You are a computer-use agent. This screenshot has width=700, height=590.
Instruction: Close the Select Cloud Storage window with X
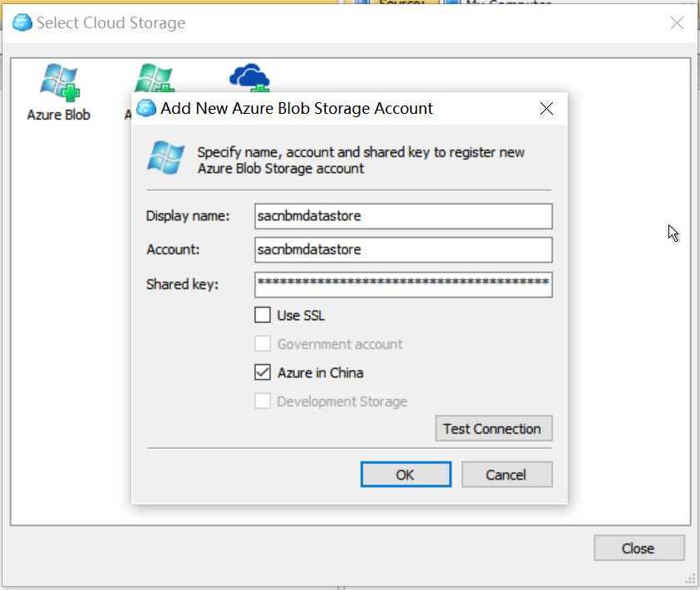677,22
